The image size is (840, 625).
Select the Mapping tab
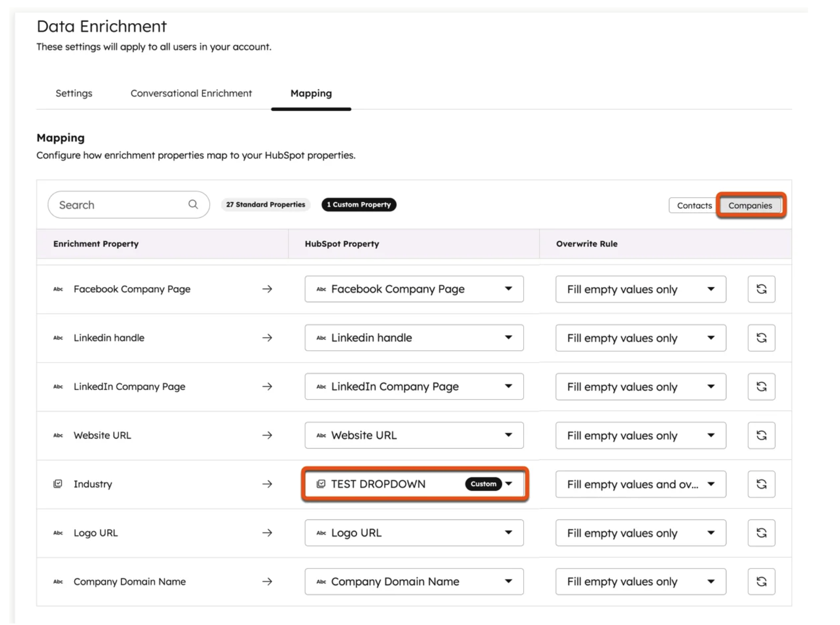click(311, 93)
